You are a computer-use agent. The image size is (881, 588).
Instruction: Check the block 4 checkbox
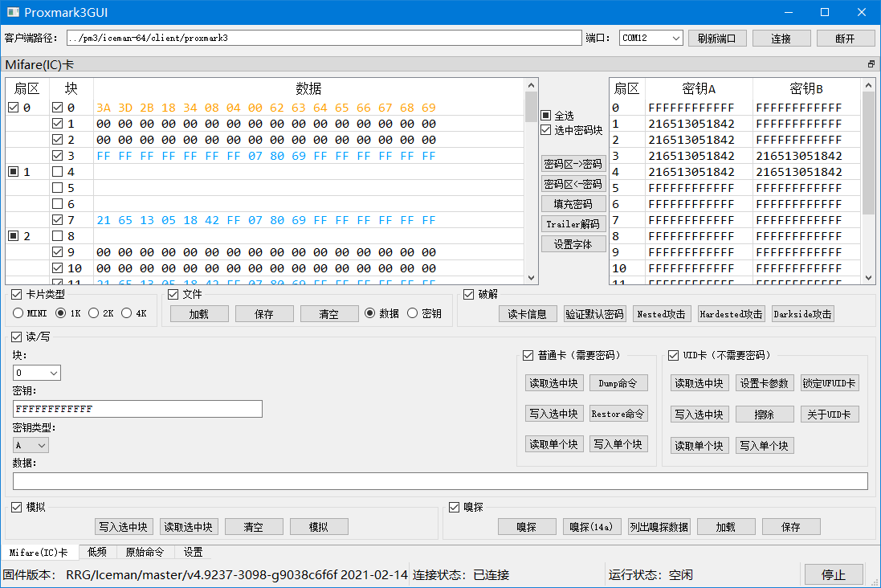pyautogui.click(x=58, y=172)
